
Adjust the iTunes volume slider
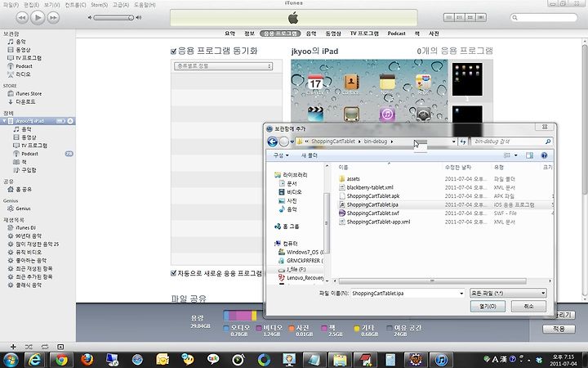pos(114,18)
